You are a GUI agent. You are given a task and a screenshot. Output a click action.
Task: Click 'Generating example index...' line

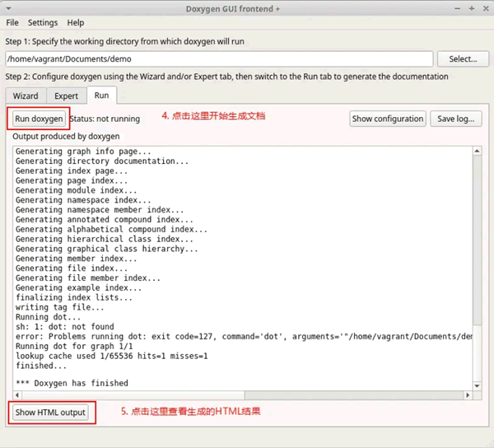pyautogui.click(x=79, y=287)
